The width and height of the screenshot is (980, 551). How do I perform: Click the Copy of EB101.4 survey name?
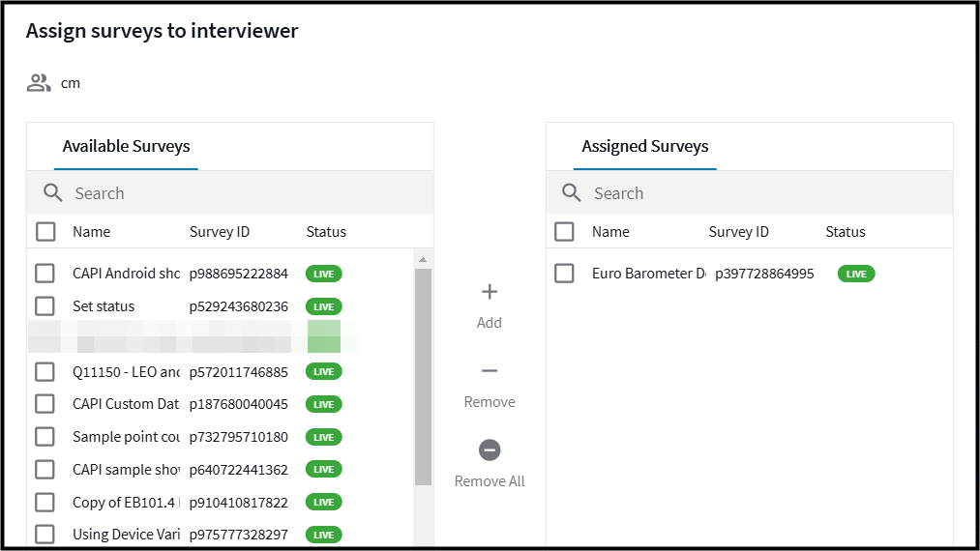coord(127,503)
